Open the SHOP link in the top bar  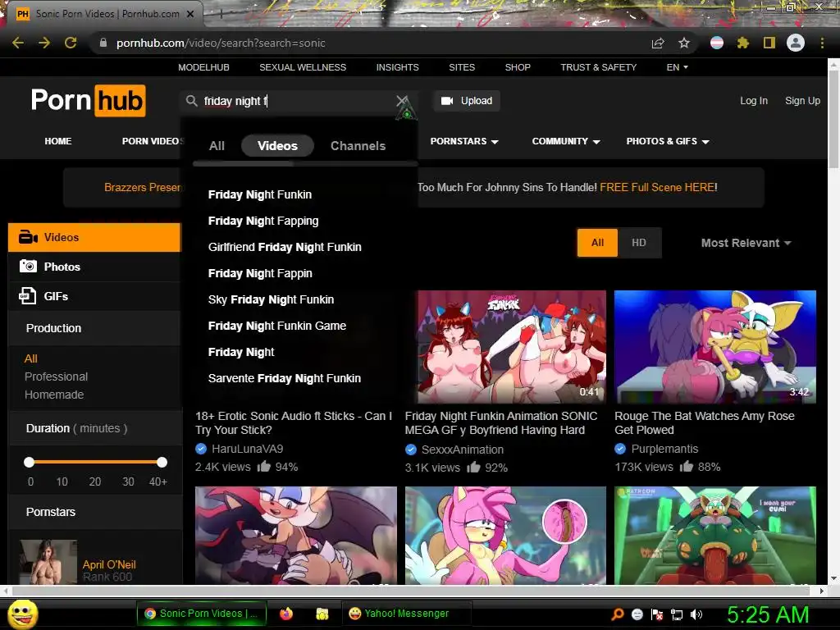(518, 67)
